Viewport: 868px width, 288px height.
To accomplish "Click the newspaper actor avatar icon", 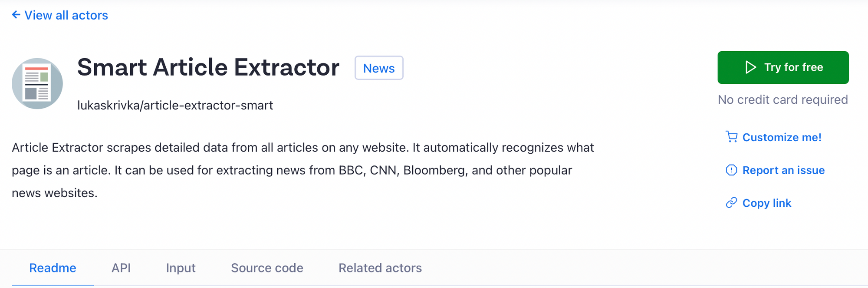I will click(x=37, y=83).
